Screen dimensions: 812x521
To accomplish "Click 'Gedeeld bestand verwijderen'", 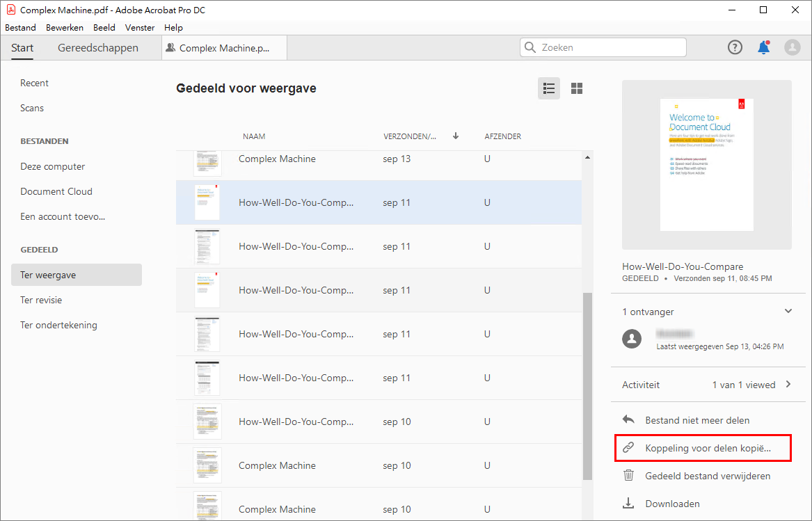I will click(708, 476).
